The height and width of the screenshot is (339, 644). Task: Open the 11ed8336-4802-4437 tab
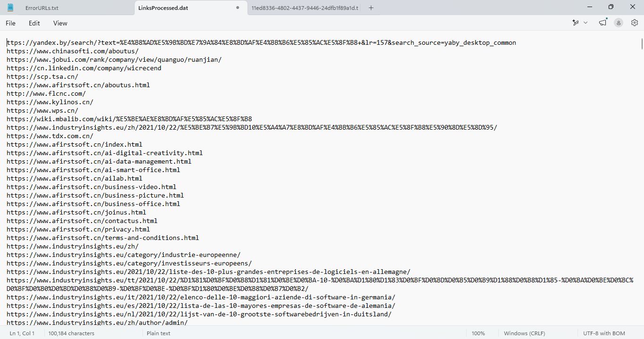304,8
